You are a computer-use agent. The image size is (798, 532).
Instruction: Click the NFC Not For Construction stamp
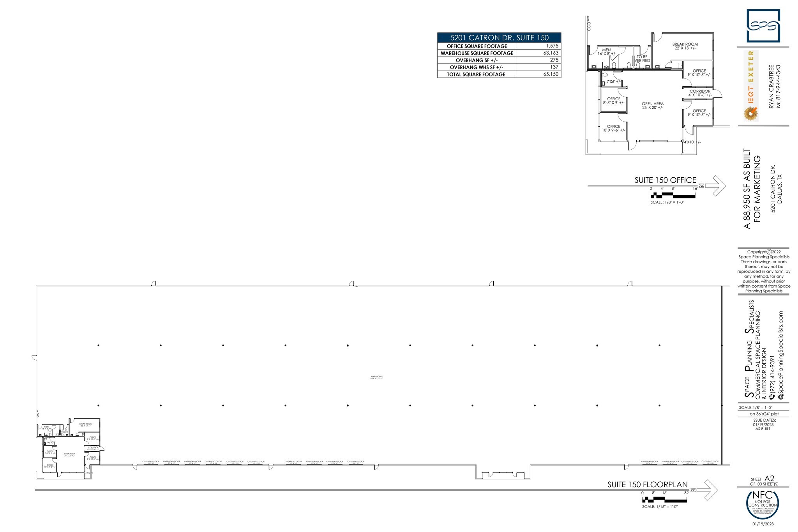763,505
